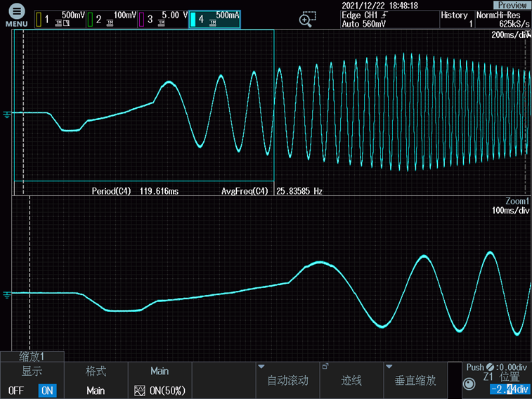
Task: Select channel 1 500mV indicator
Action: click(60, 19)
